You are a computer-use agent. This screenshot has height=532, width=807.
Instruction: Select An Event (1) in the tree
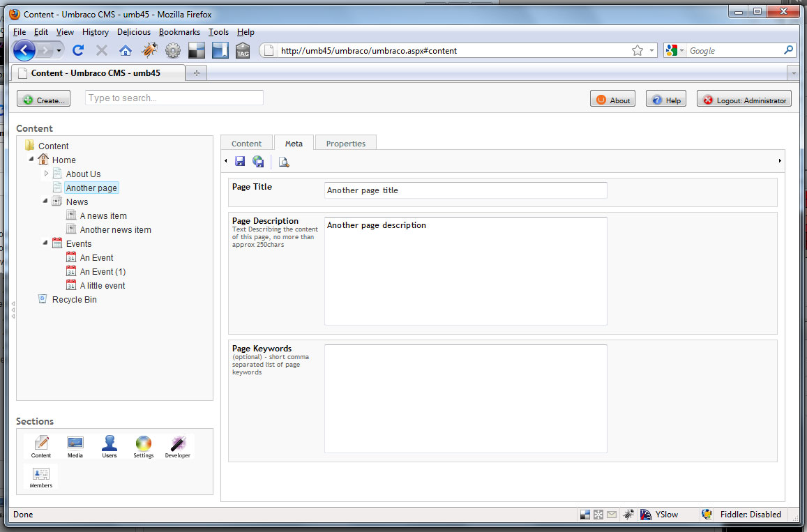103,271
